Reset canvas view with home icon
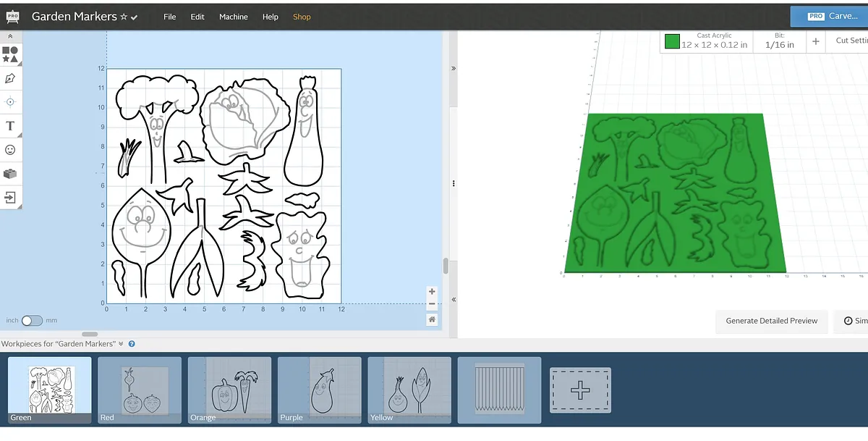The image size is (868, 441). 432,319
